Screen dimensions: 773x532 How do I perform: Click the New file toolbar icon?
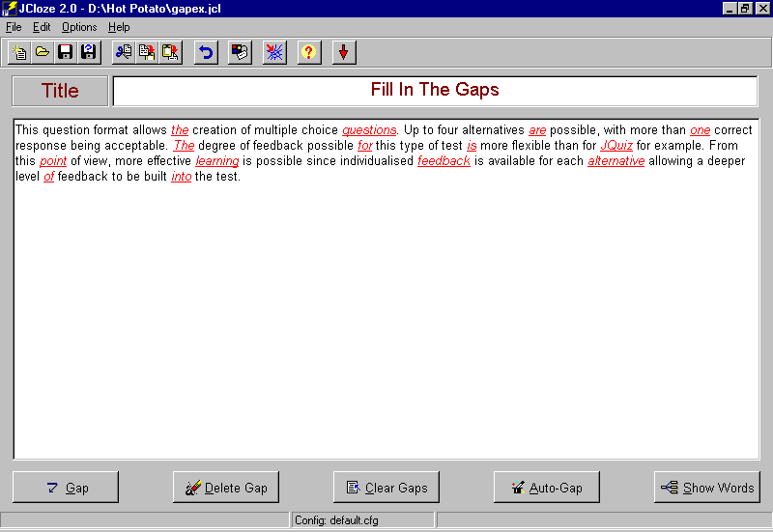19,52
